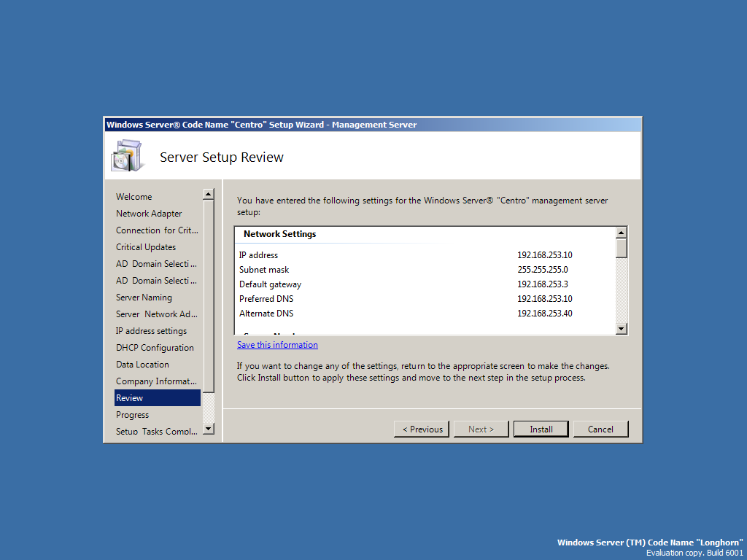747x560 pixels.
Task: Go back with the Previous button
Action: click(x=421, y=429)
